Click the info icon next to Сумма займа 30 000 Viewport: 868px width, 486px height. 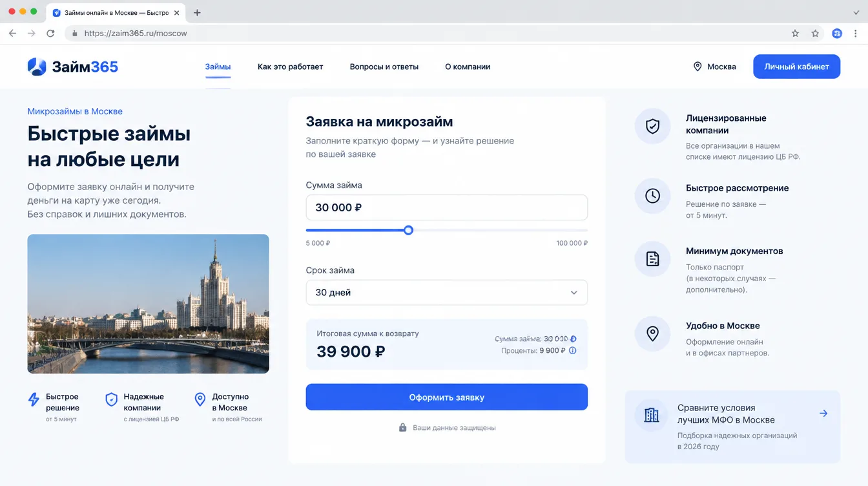(x=573, y=339)
